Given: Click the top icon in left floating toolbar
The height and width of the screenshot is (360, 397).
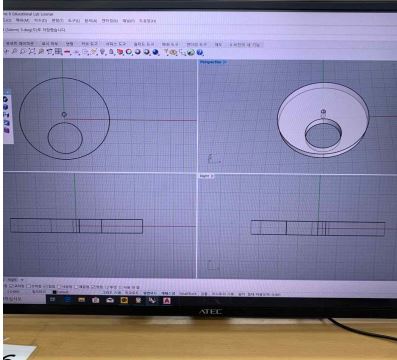Looking at the screenshot, I should pyautogui.click(x=6, y=99).
